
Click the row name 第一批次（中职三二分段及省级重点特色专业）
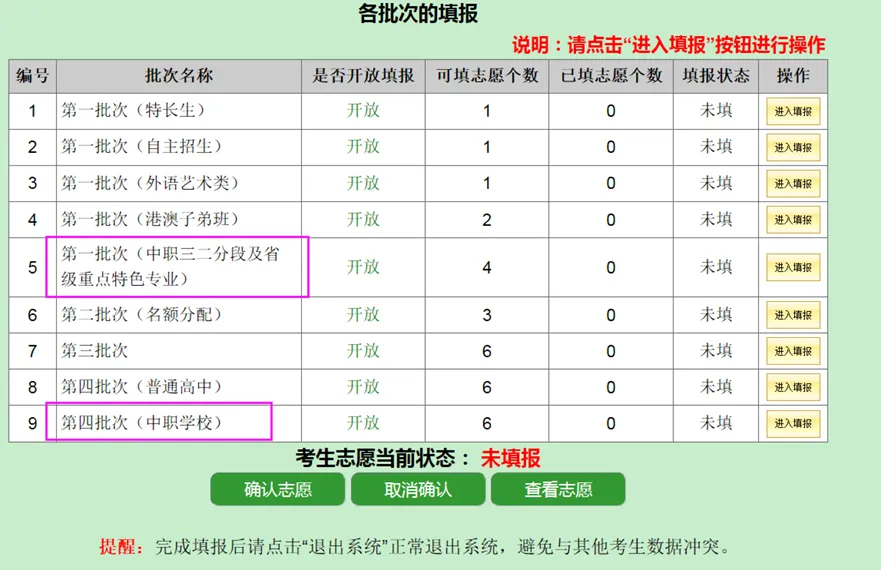170,266
